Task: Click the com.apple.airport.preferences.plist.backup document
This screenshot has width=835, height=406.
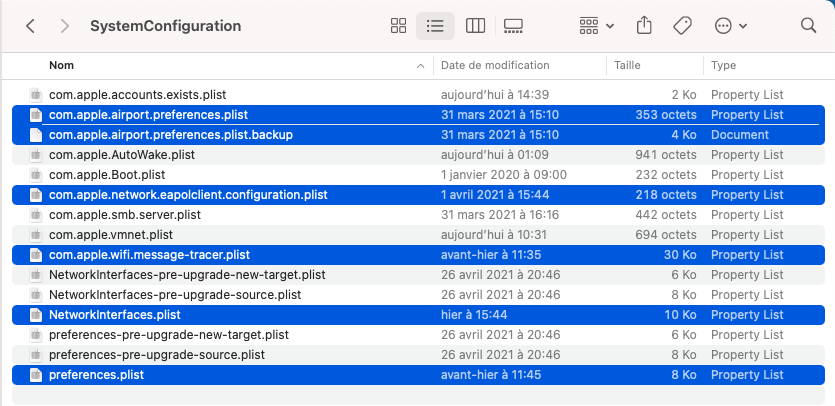Action: (170, 135)
